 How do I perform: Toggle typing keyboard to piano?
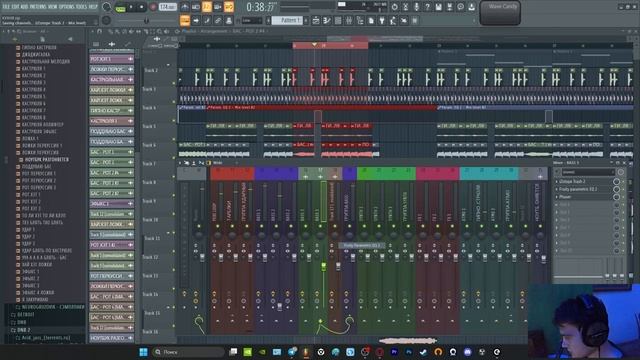184,20
